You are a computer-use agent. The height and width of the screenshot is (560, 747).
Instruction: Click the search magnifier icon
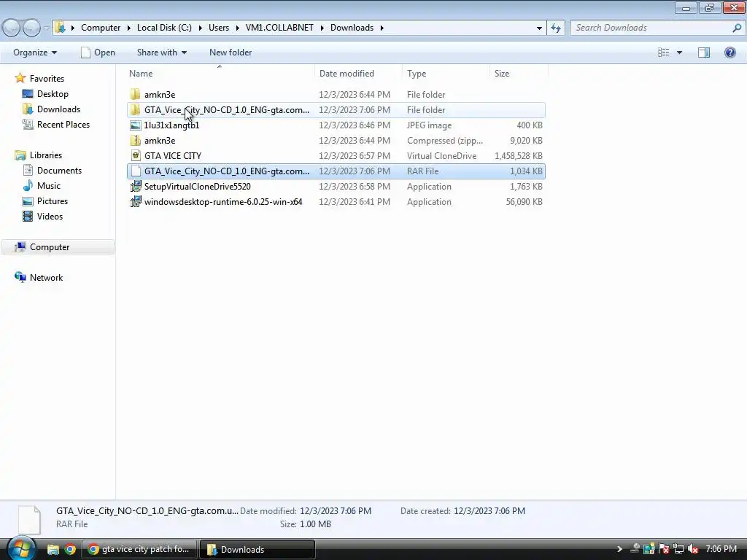point(737,28)
